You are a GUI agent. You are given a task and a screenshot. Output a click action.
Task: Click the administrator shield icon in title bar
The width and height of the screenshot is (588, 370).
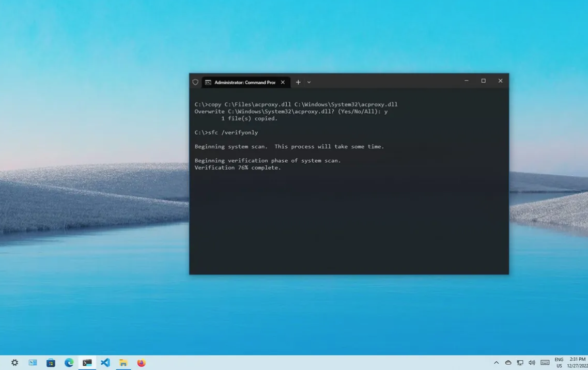(x=195, y=82)
